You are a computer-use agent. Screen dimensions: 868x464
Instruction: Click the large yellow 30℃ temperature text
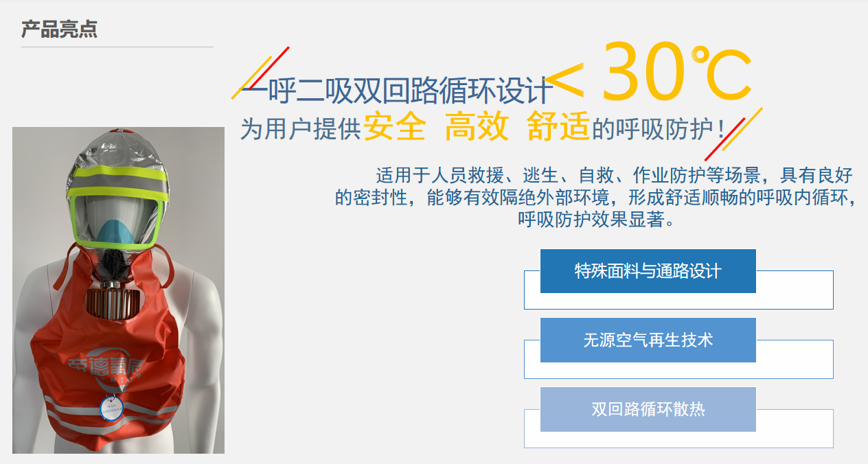(x=676, y=73)
